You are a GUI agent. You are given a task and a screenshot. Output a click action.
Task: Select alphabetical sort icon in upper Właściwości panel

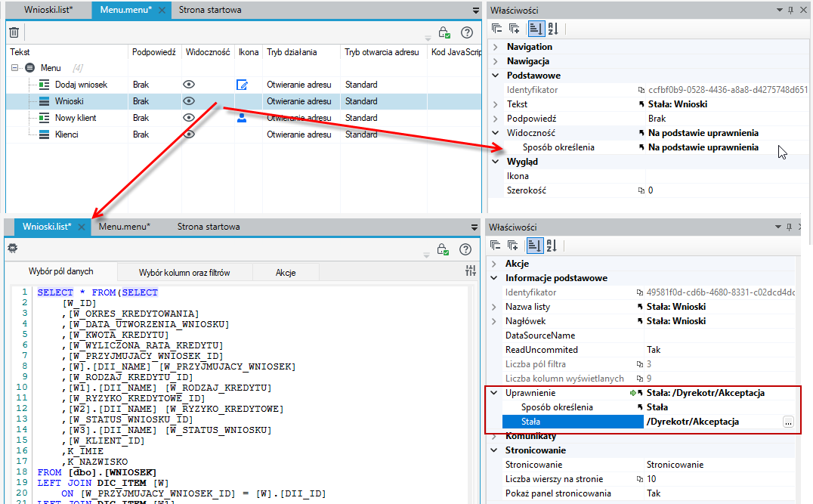point(553,29)
